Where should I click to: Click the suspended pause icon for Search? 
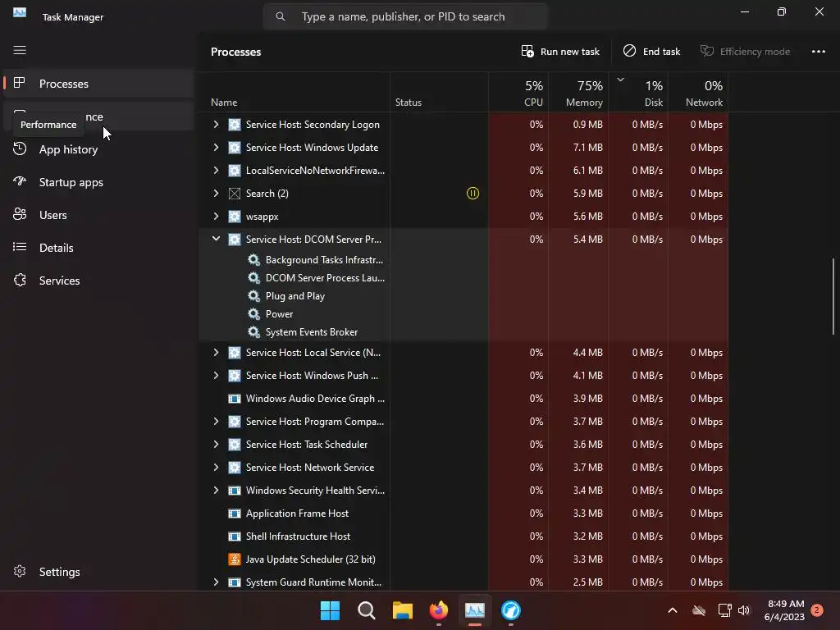tap(472, 194)
